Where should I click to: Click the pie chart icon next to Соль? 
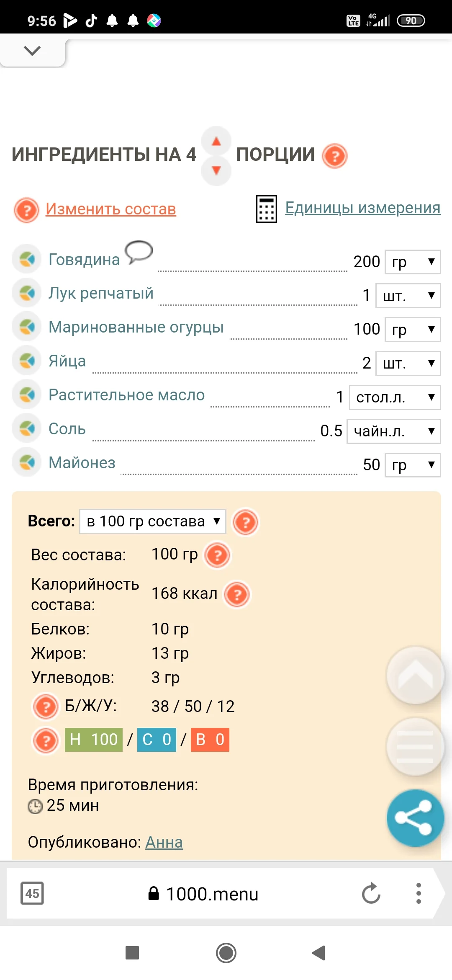[26, 429]
